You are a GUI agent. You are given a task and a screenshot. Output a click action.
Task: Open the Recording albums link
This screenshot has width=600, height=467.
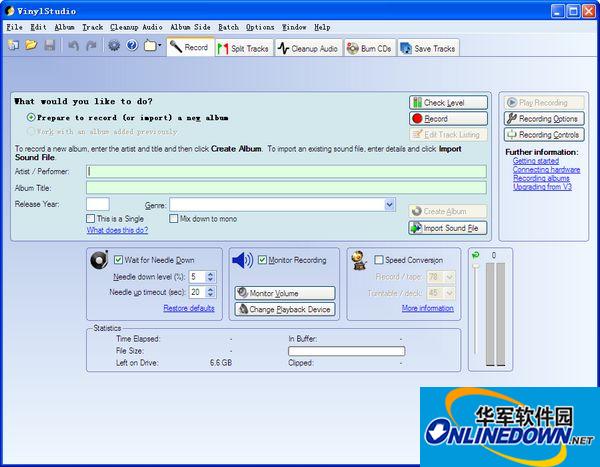pyautogui.click(x=541, y=178)
